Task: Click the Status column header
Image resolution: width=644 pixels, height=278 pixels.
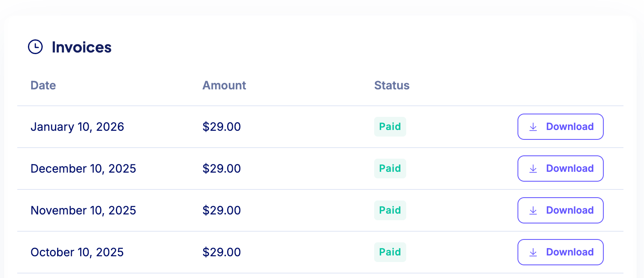Action: (x=392, y=85)
